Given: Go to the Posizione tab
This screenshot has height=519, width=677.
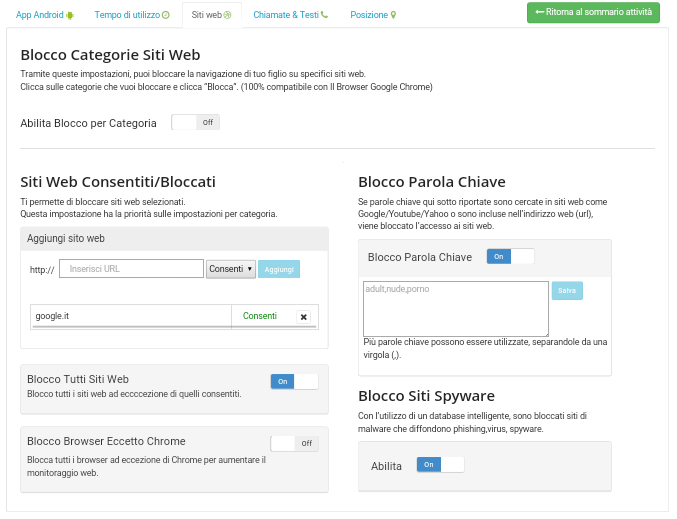Looking at the screenshot, I should pyautogui.click(x=373, y=16).
